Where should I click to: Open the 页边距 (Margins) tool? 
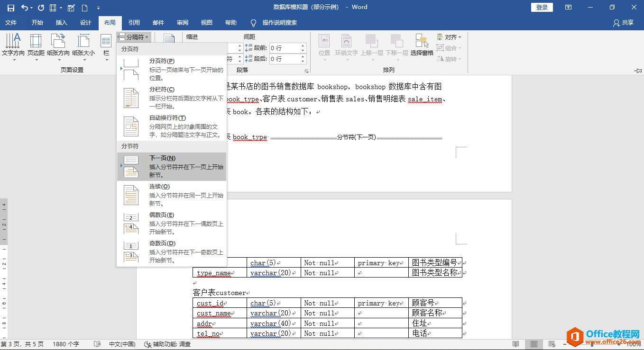pyautogui.click(x=36, y=46)
